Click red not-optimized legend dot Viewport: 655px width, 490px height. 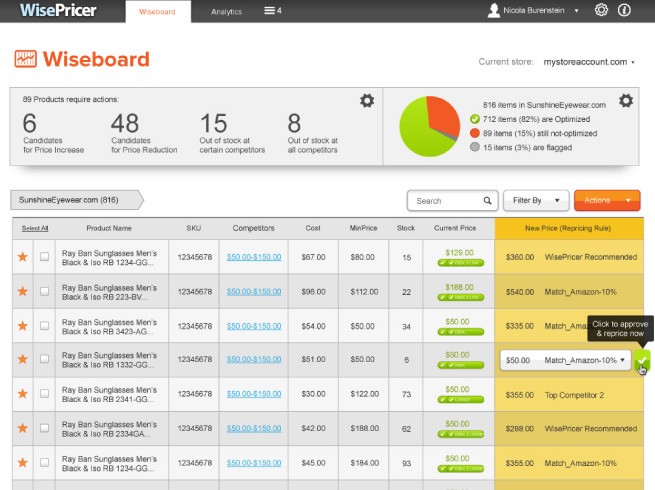(475, 133)
